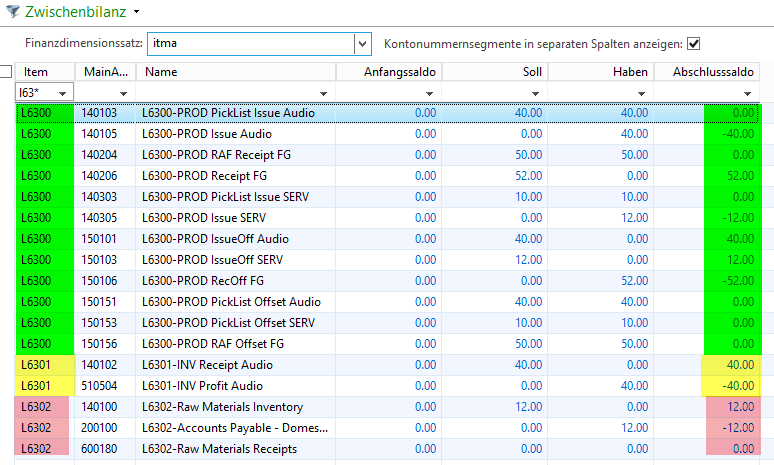
Task: Click the Soll column header
Action: pyautogui.click(x=495, y=72)
